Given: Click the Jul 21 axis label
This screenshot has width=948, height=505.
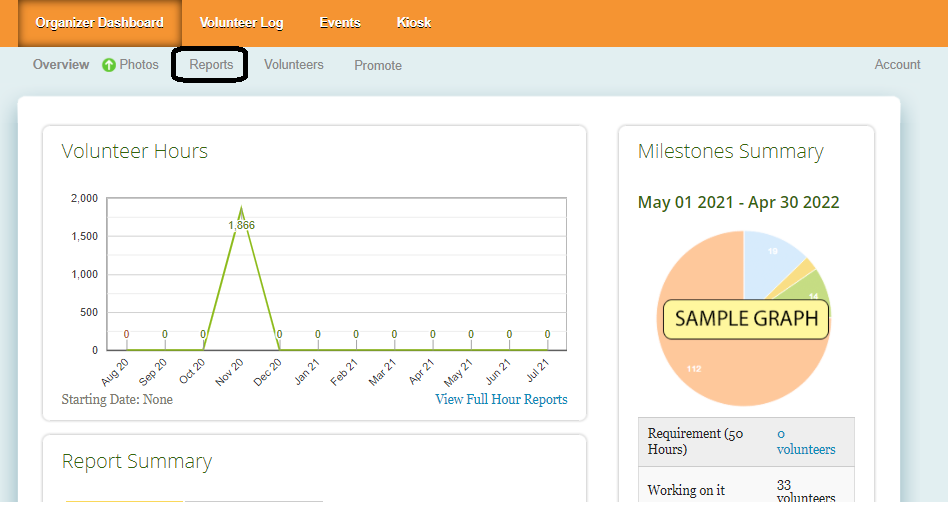Looking at the screenshot, I should point(537,370).
